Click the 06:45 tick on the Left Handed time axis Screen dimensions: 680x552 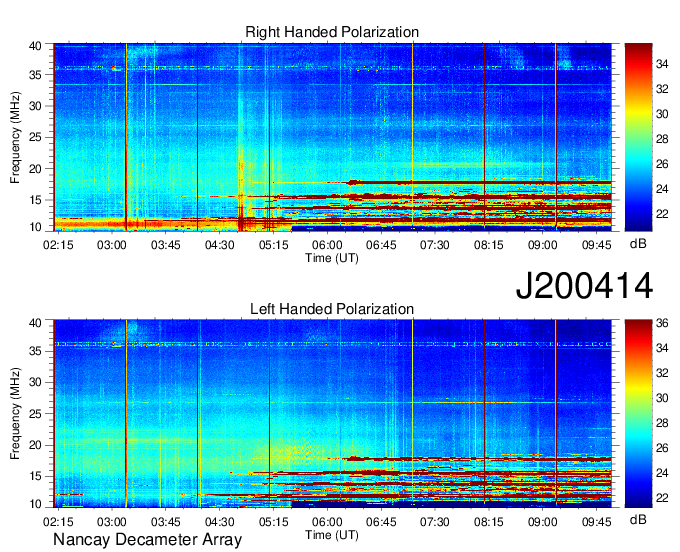point(381,522)
